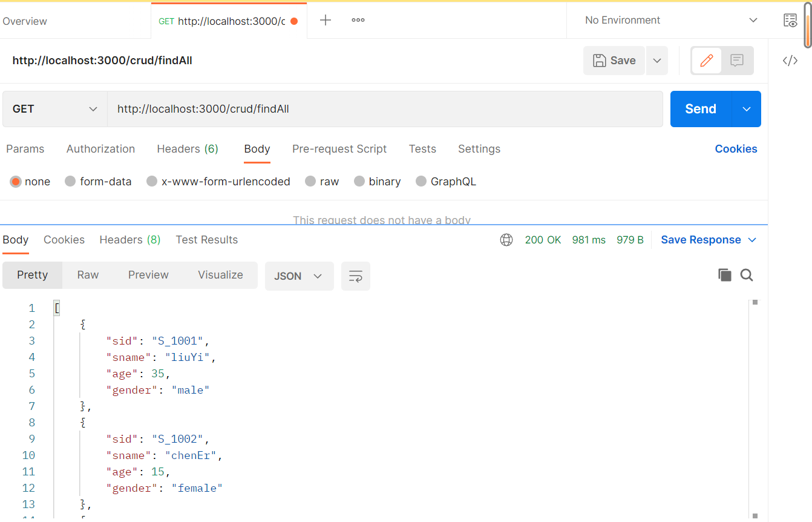The image size is (812, 522).
Task: Open the Params tab
Action: click(x=25, y=149)
